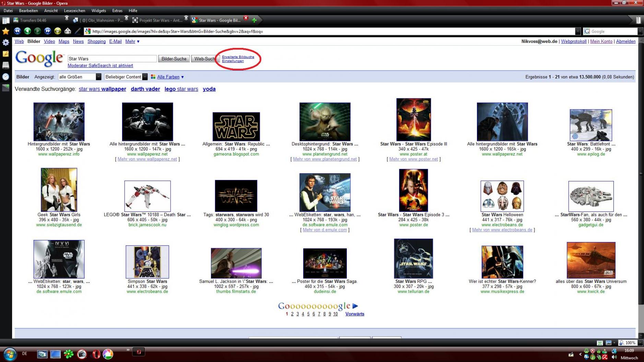Click the wand pencil icon in toolbar
Screen dimensions: 644x362
click(78, 31)
